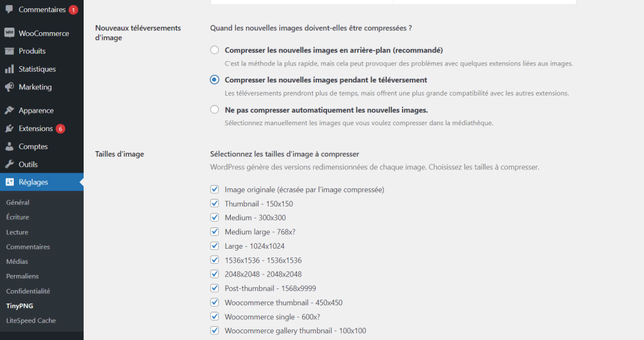Image resolution: width=644 pixels, height=340 pixels.
Task: Click the Extensions plug icon
Action: (x=9, y=128)
